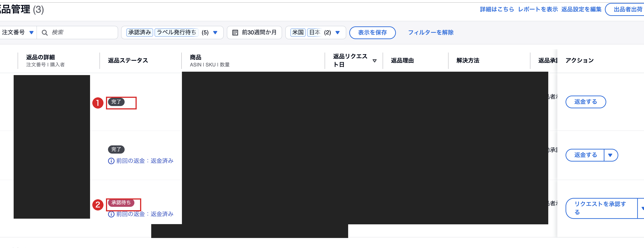Click the アクション column header
The image size is (644, 248).
tap(579, 61)
